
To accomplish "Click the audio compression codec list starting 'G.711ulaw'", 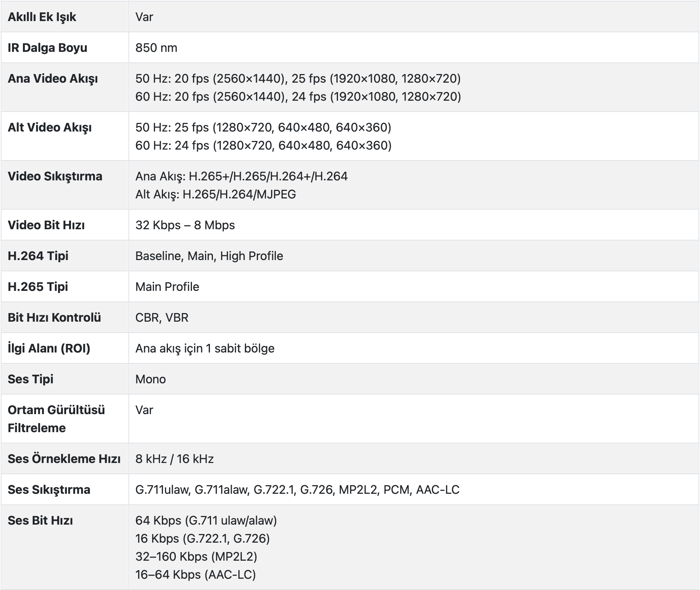I will 297,490.
